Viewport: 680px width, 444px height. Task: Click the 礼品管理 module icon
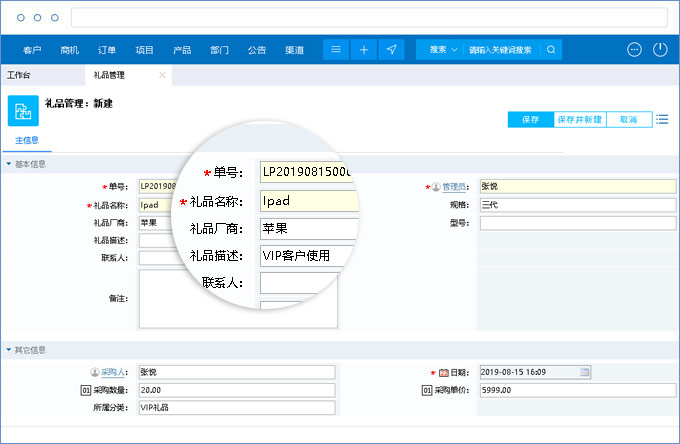(22, 110)
